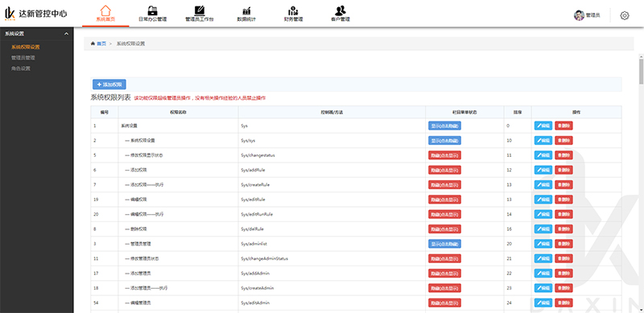Delete the Sys/delRule permission row
The width and height of the screenshot is (644, 313).
pyautogui.click(x=563, y=229)
